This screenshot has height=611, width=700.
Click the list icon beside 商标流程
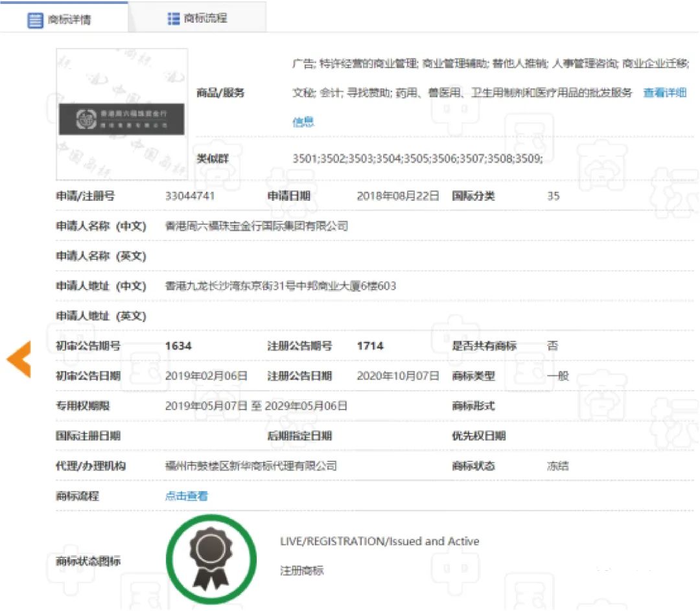173,18
